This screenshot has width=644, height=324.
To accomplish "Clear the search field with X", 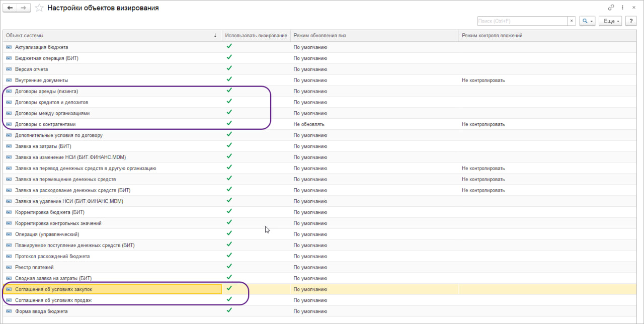I will pos(572,21).
